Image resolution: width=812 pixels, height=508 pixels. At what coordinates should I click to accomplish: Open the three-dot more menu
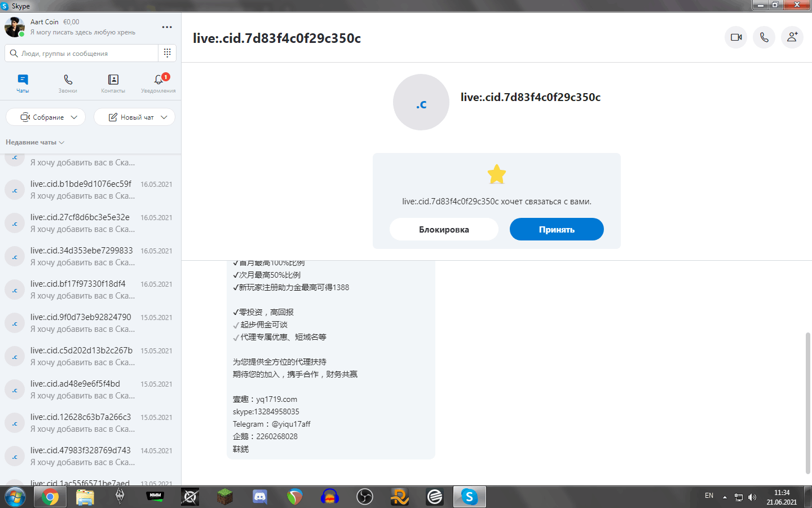[x=167, y=27]
